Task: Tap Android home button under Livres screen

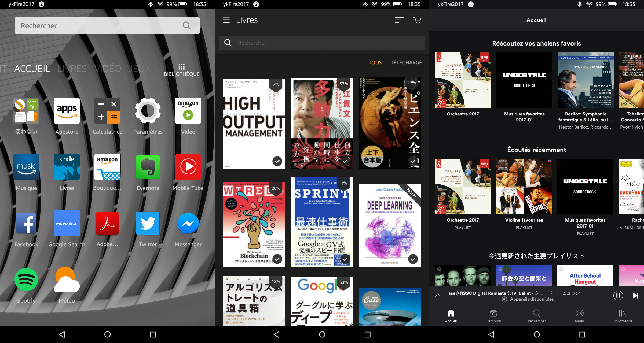Action: click(322, 334)
